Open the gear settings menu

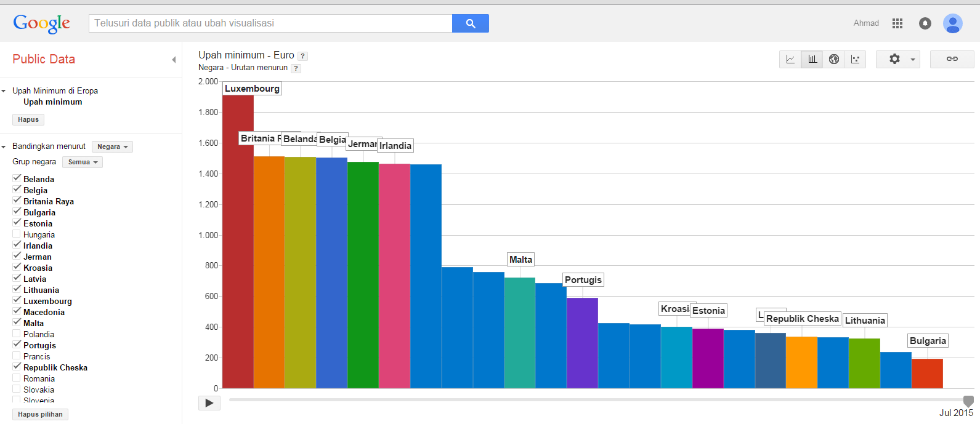(x=898, y=59)
